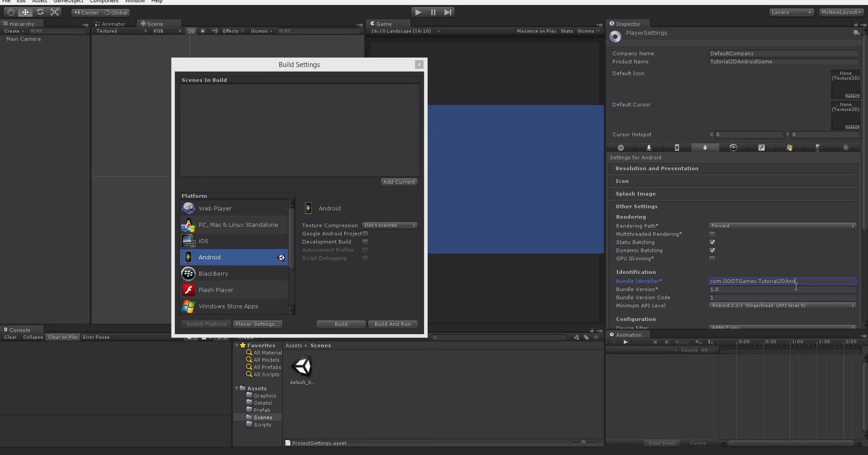This screenshot has height=455, width=868.
Task: Enable Multithreaded Rendering checkbox
Action: pos(712,234)
